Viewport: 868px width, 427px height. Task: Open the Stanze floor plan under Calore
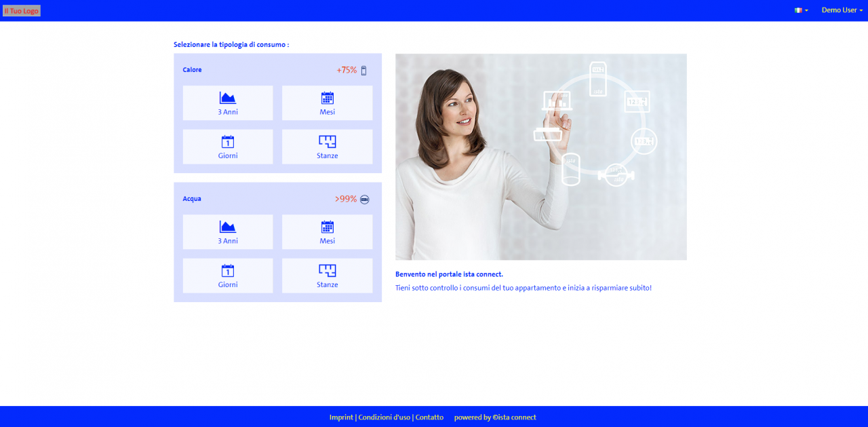tap(328, 147)
